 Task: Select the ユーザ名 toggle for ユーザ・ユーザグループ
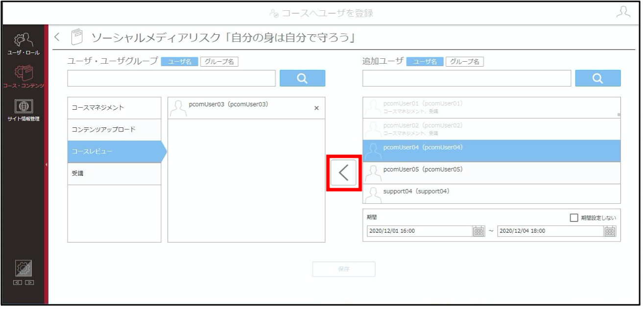click(179, 62)
